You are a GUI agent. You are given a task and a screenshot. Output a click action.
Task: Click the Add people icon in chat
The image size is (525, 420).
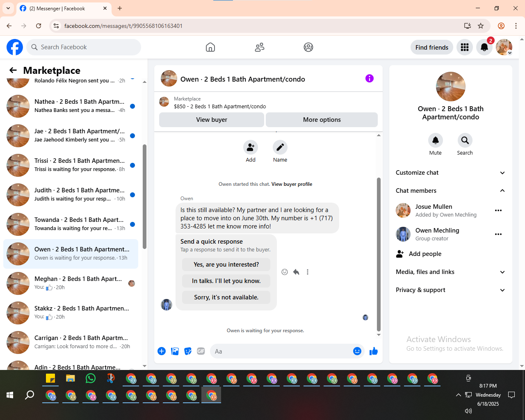251,147
